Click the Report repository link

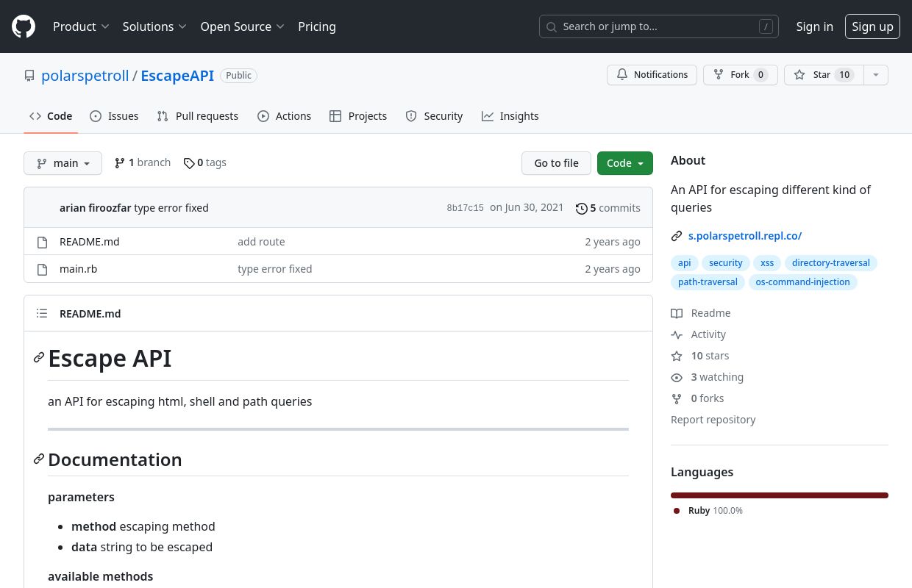713,420
